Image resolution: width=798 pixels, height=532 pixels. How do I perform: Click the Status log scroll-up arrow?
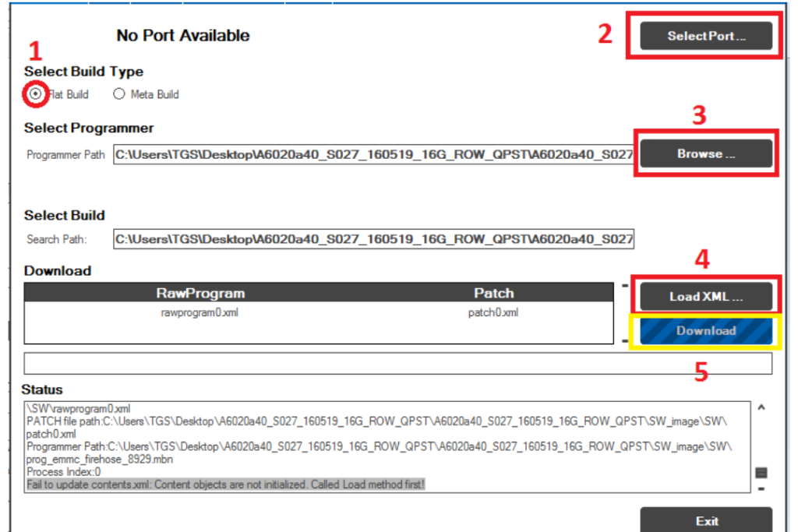[x=761, y=407]
